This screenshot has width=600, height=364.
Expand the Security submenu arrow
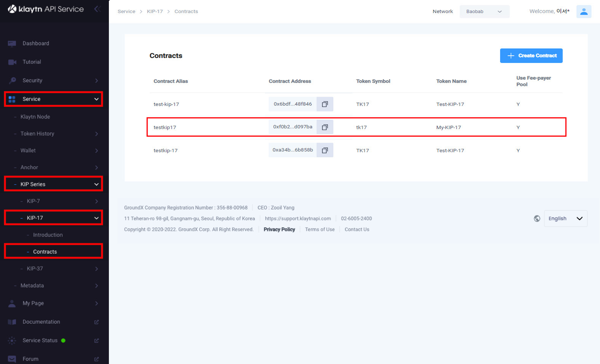(96, 80)
